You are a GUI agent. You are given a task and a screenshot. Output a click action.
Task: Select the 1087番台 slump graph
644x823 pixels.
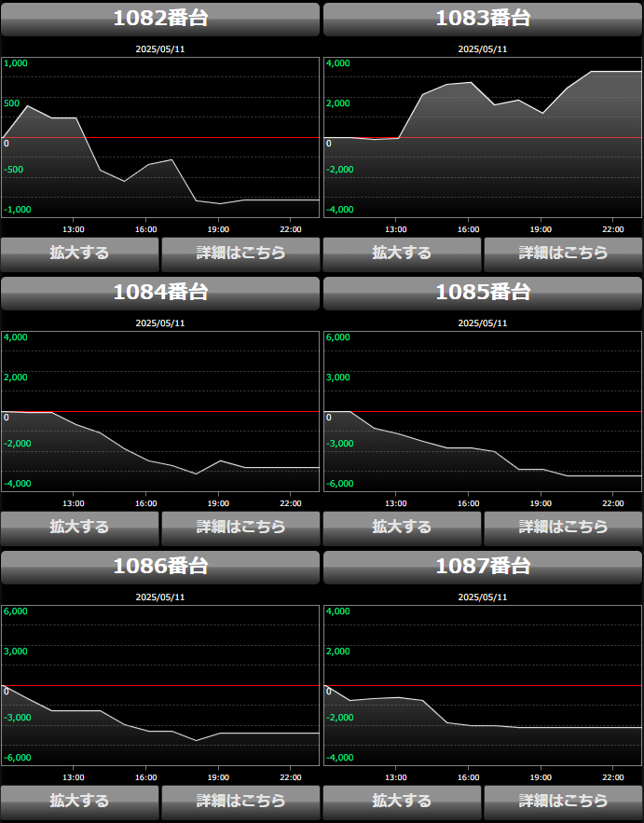pos(483,685)
